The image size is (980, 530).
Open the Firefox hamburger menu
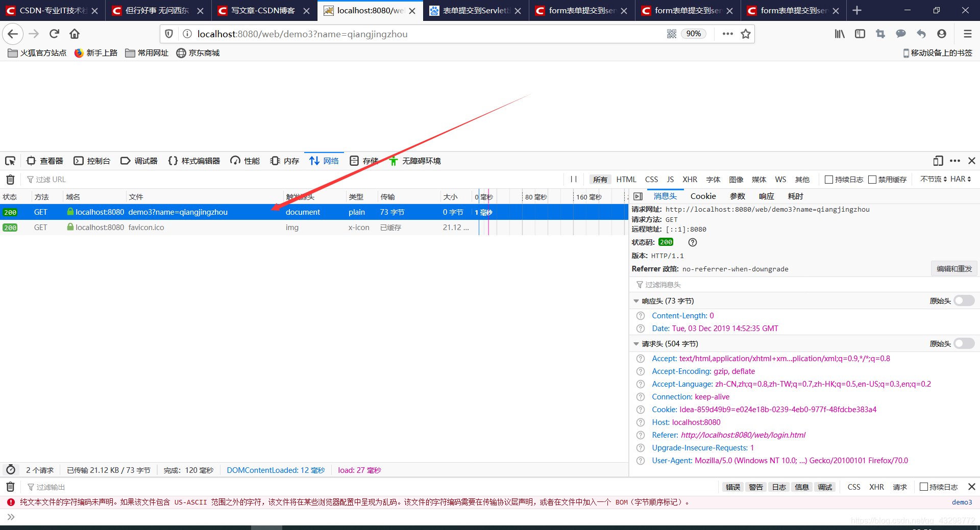967,34
